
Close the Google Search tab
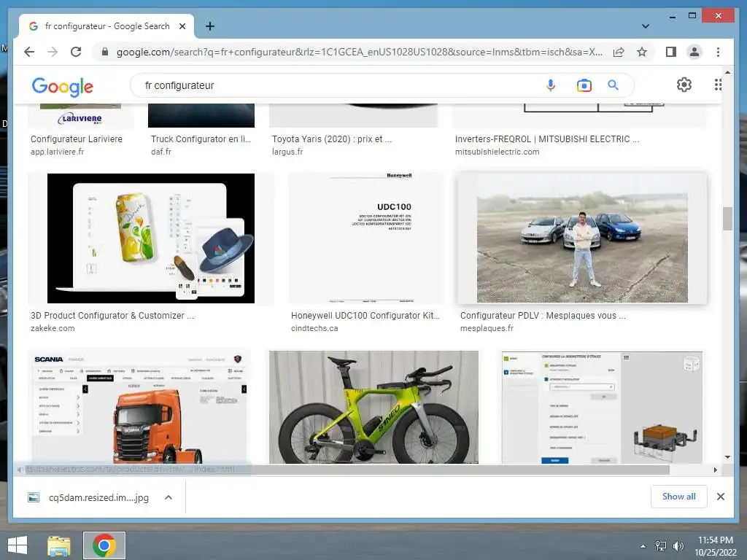182,26
